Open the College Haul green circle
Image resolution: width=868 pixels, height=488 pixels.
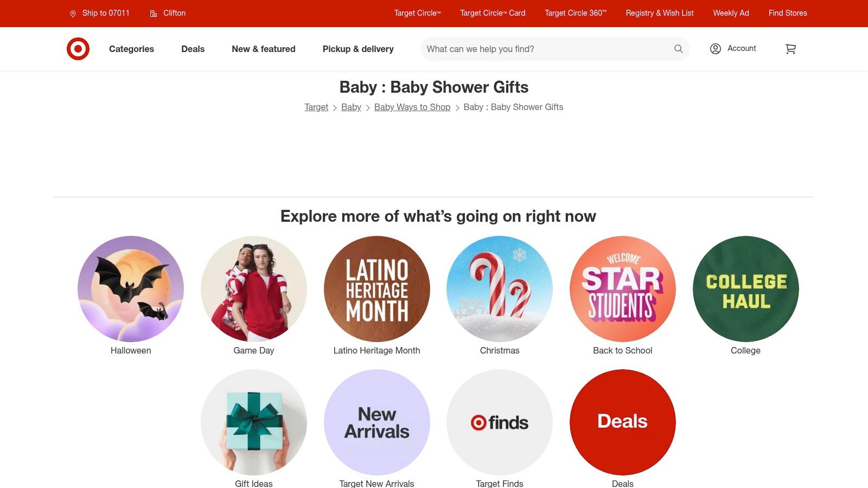tap(746, 289)
